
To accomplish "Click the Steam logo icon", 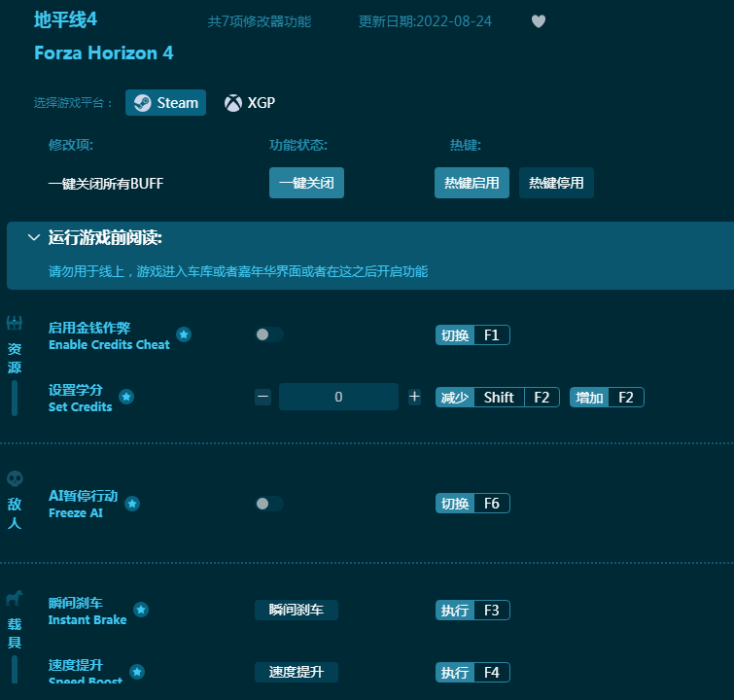I will pos(142,102).
